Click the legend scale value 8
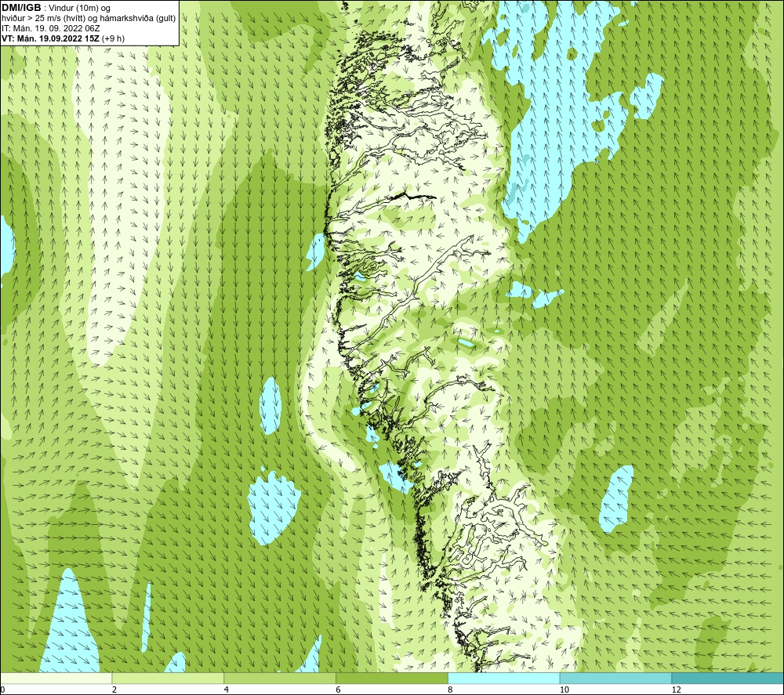784x695 pixels. [451, 690]
